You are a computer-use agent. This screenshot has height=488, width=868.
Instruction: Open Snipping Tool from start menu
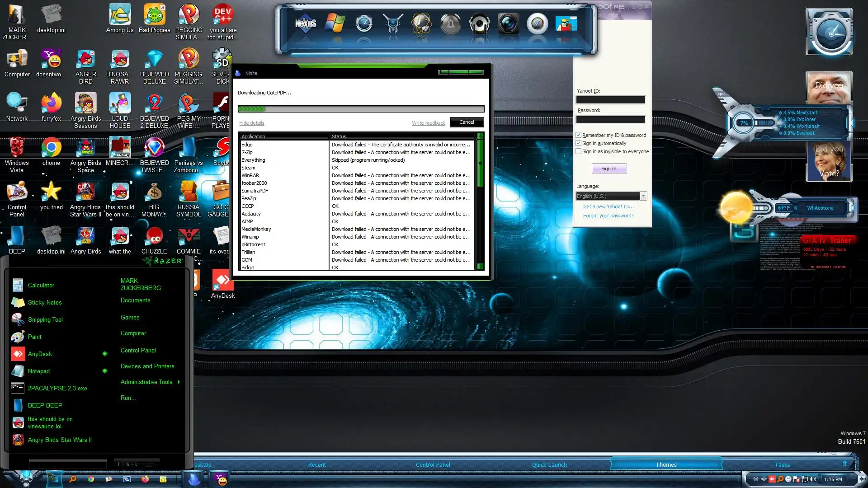[45, 319]
